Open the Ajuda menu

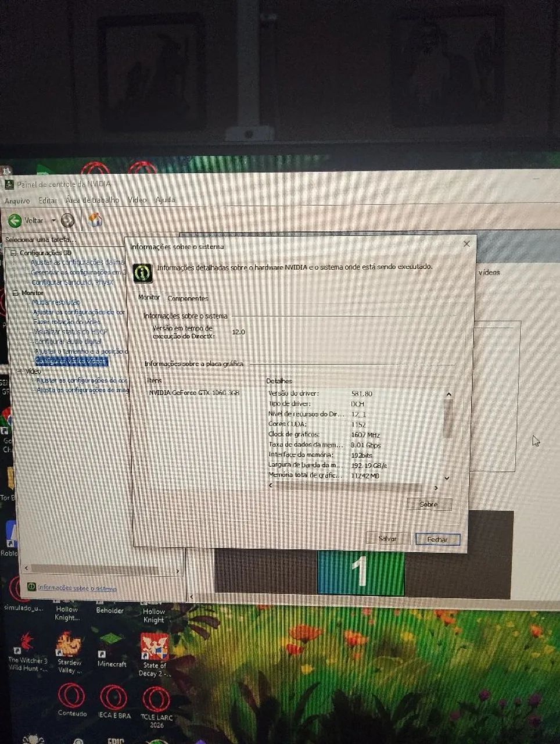coord(165,200)
